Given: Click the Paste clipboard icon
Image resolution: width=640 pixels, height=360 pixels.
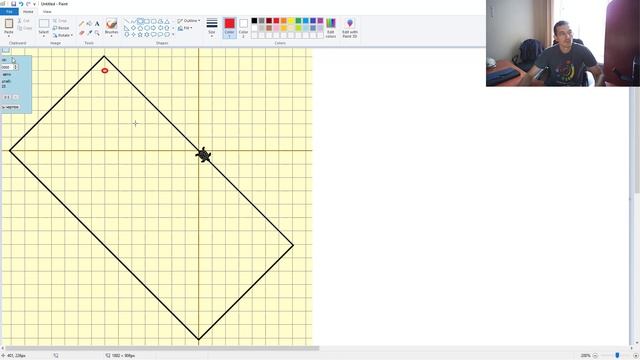Looking at the screenshot, I should pyautogui.click(x=9, y=24).
